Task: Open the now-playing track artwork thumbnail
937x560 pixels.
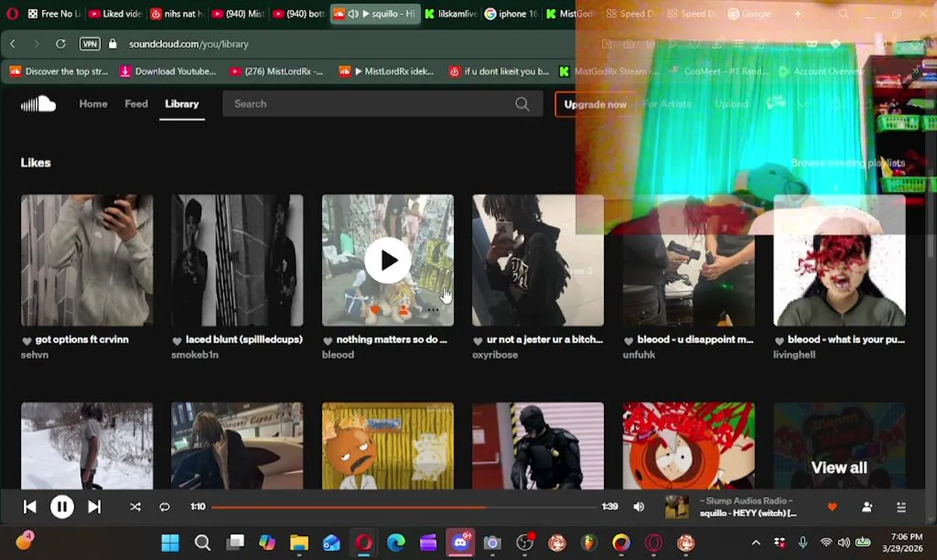Action: [x=677, y=507]
